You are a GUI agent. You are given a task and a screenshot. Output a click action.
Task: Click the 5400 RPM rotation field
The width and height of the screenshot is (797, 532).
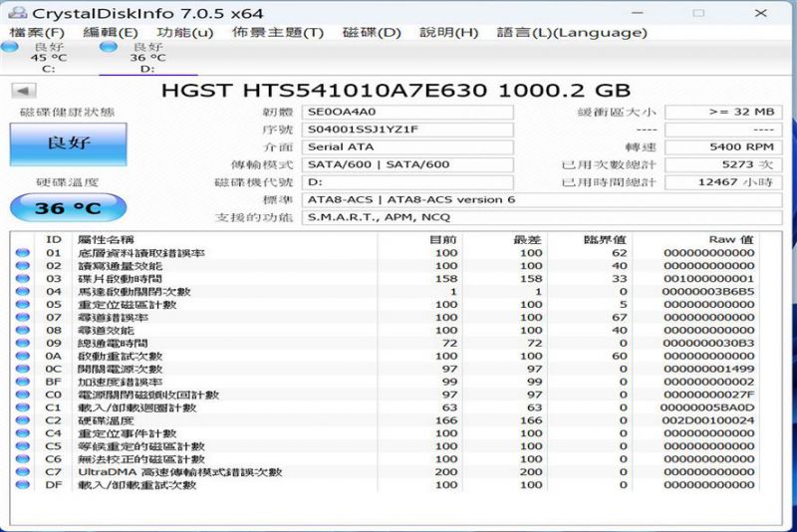tap(723, 147)
